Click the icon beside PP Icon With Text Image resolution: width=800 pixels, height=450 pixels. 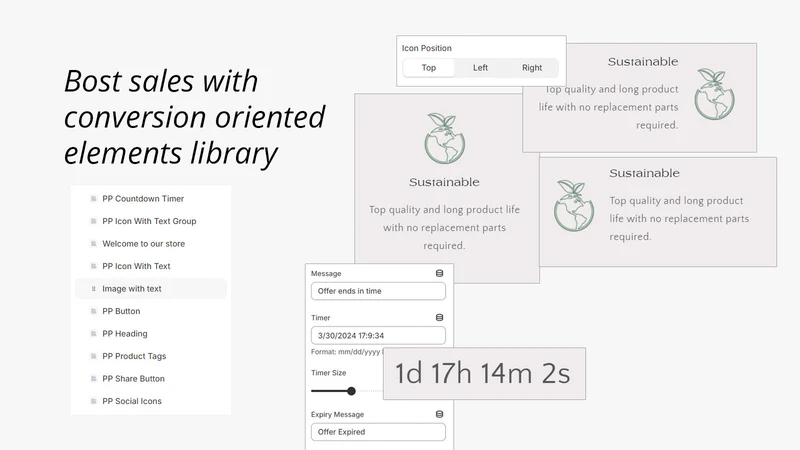(93, 266)
